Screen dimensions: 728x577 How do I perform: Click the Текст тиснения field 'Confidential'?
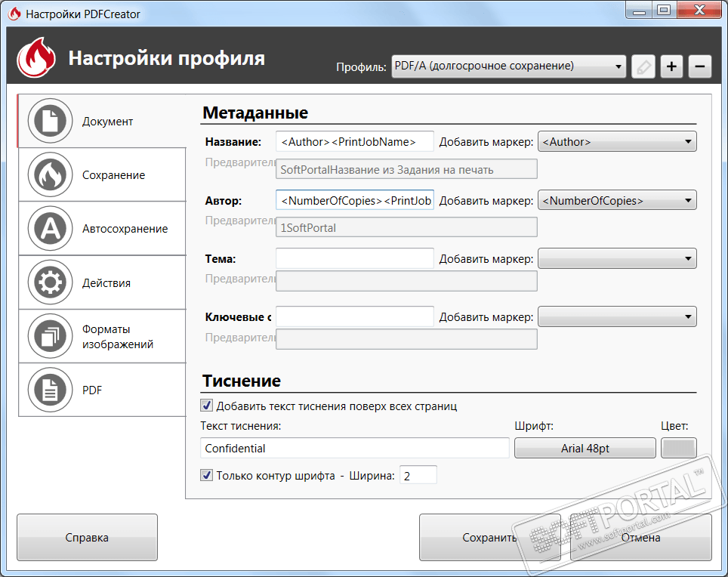click(355, 448)
